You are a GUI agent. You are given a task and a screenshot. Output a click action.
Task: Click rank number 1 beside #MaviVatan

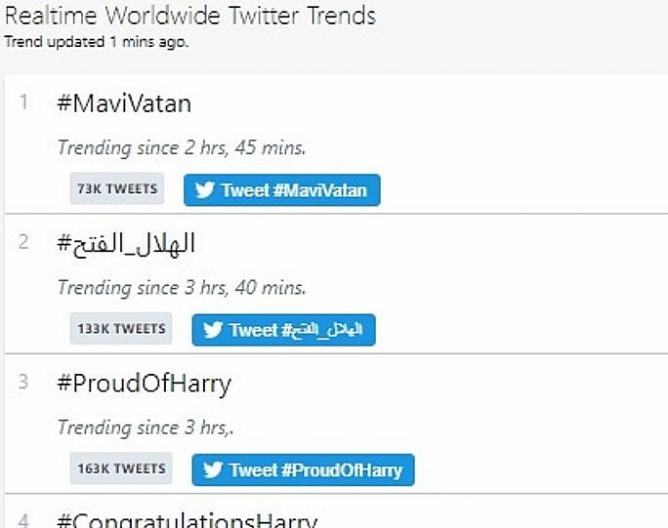tap(23, 102)
